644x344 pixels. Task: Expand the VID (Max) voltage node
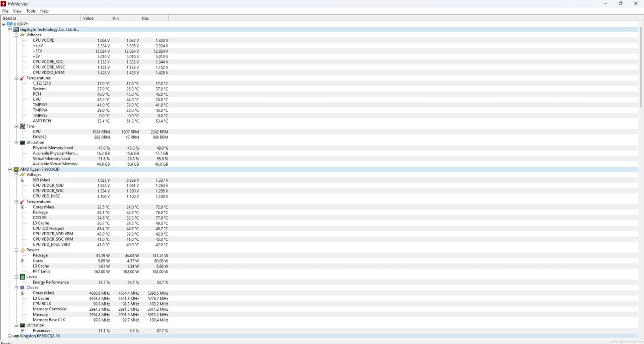click(x=23, y=180)
